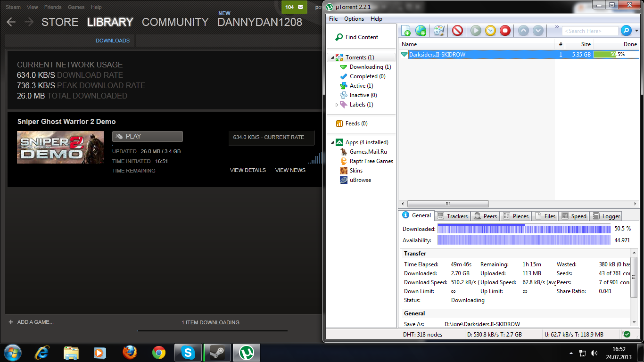Image resolution: width=644 pixels, height=362 pixels.
Task: Select the Active (1) filter
Action: pyautogui.click(x=362, y=86)
